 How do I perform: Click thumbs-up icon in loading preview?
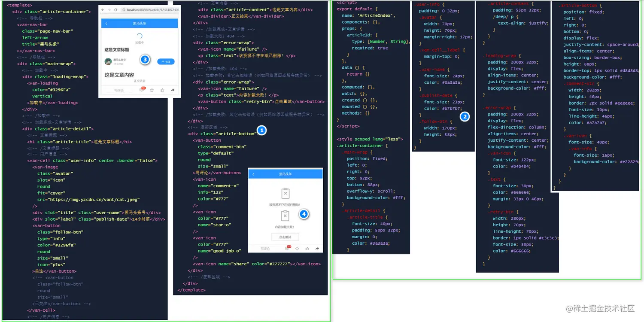(162, 90)
